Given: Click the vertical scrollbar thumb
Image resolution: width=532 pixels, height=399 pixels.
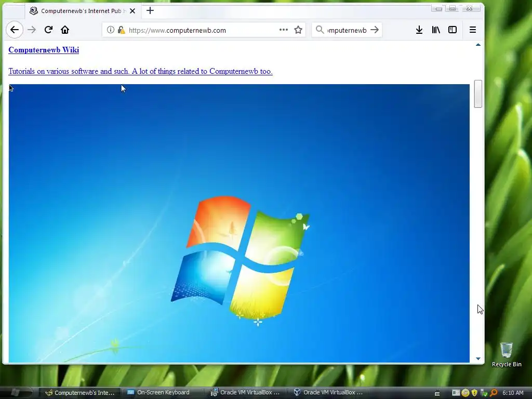Looking at the screenshot, I should [478, 94].
